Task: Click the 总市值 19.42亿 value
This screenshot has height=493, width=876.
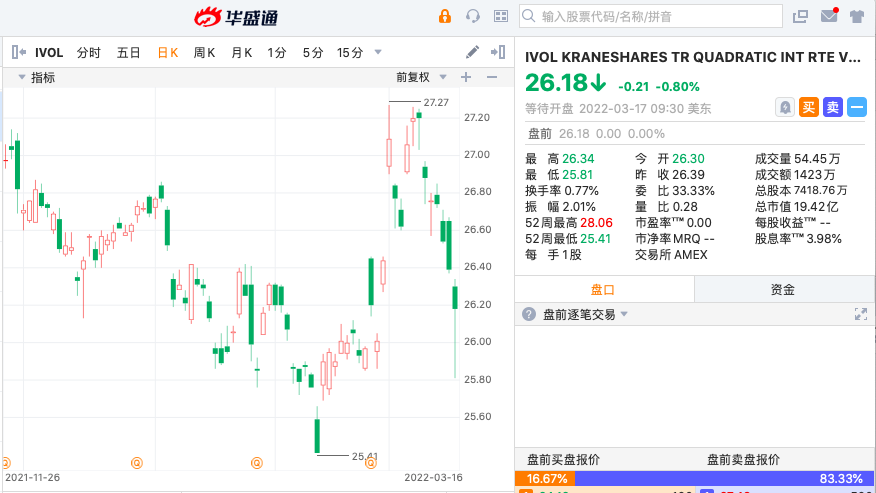Action: click(x=816, y=207)
